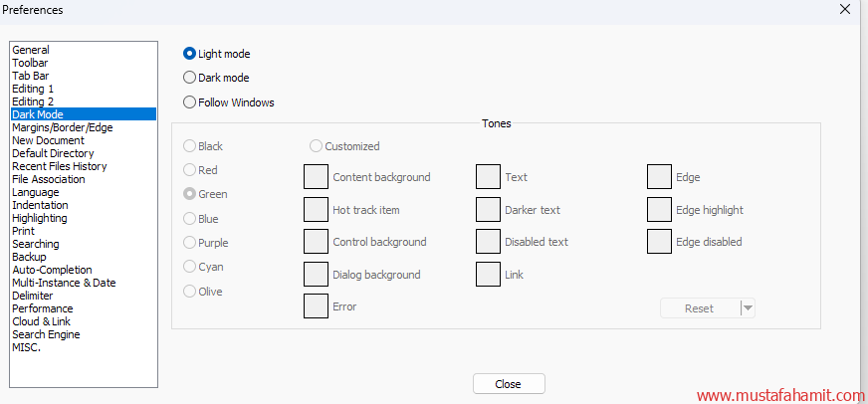The height and width of the screenshot is (404, 868).
Task: Choose Follow Windows mode
Action: [190, 102]
